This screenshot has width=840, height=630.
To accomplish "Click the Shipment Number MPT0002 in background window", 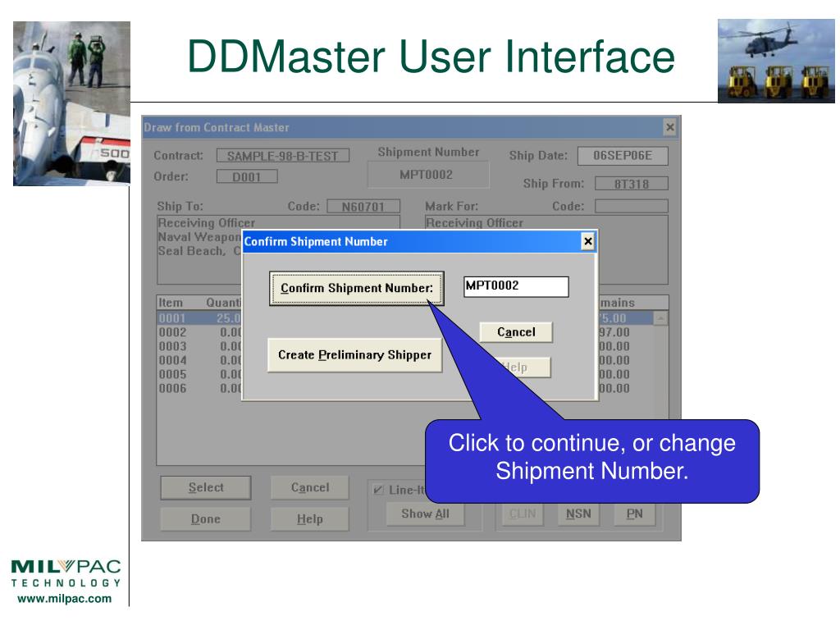I will click(427, 175).
